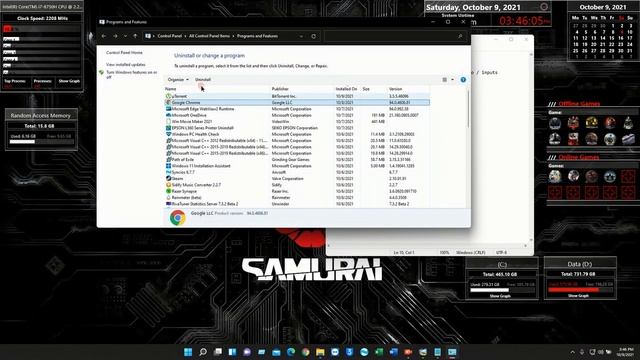This screenshot has height=360, width=640.
Task: Click the shield icon beside Turn Windows features
Action: [x=101, y=73]
